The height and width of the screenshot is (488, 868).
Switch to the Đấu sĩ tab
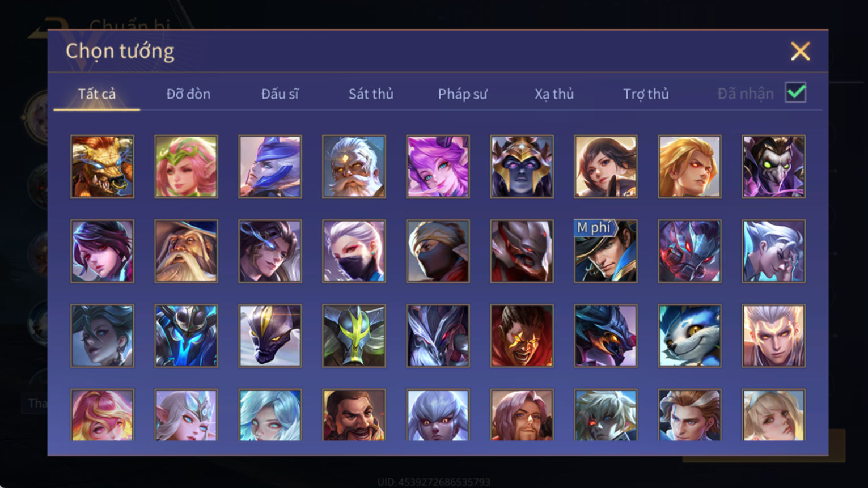pos(280,94)
